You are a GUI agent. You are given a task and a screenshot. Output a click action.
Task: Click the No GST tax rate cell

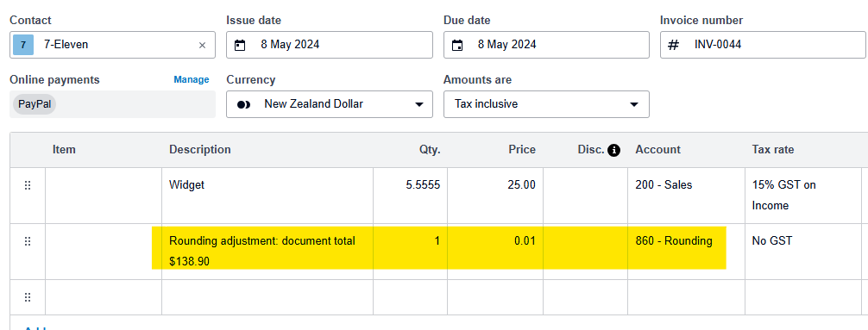(x=802, y=252)
